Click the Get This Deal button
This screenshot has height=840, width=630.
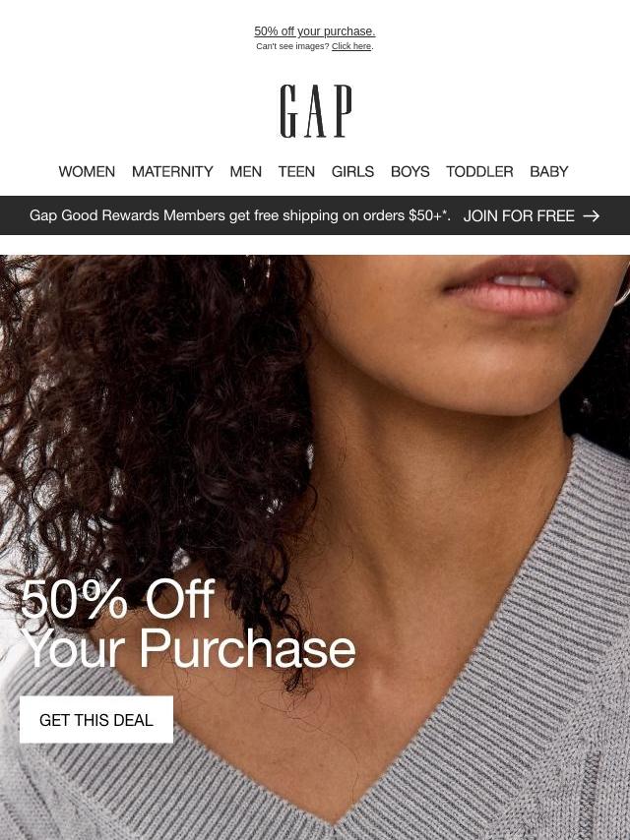pyautogui.click(x=96, y=719)
